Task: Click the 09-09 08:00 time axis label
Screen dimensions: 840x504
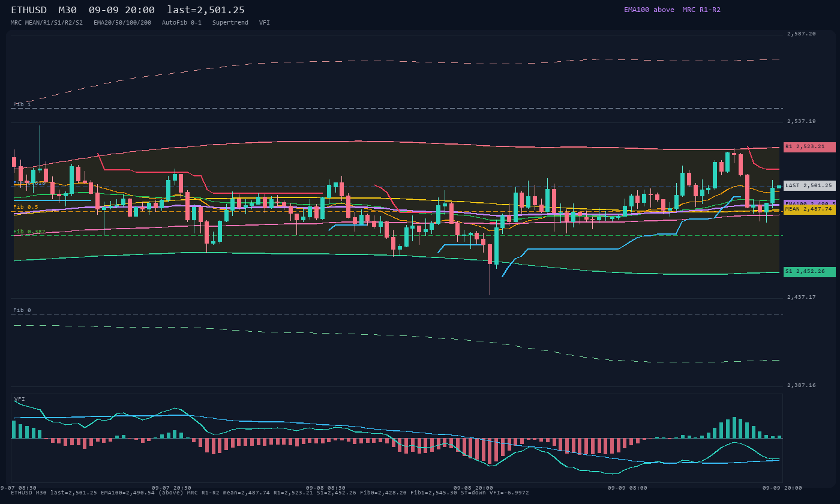Action: 628,488
